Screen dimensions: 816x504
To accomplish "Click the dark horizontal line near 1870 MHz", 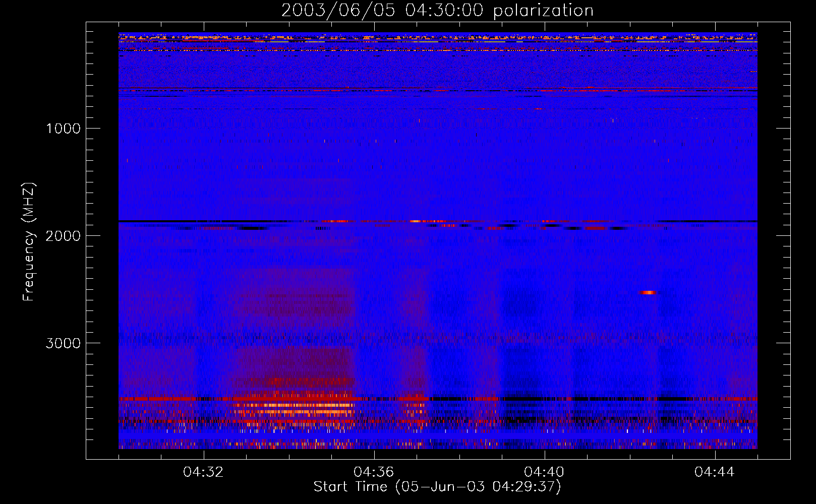I will pos(438,221).
